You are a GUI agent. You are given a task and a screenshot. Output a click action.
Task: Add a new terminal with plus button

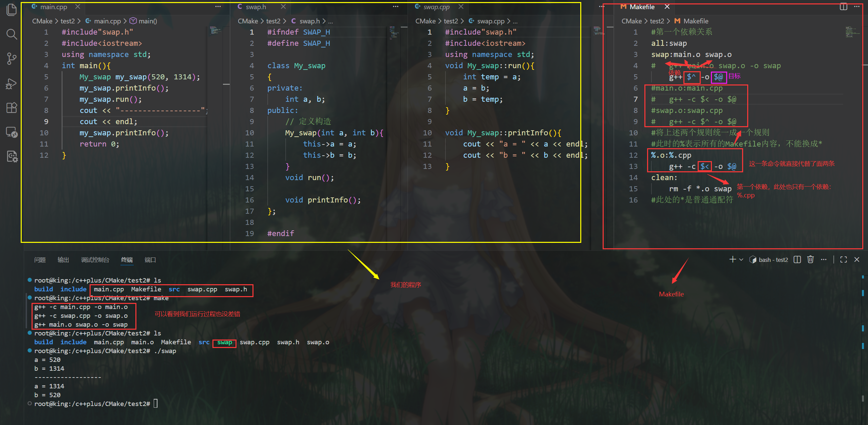pos(733,259)
